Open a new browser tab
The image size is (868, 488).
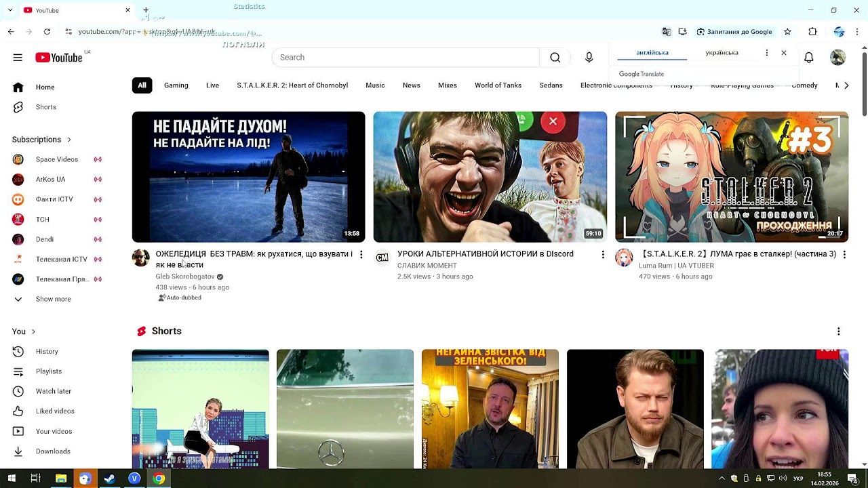[146, 10]
